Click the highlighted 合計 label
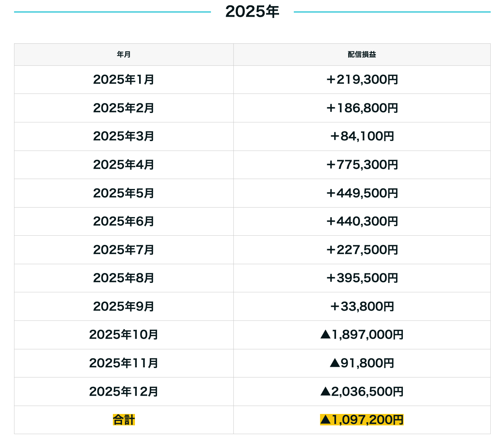The image size is (504, 444). (124, 420)
